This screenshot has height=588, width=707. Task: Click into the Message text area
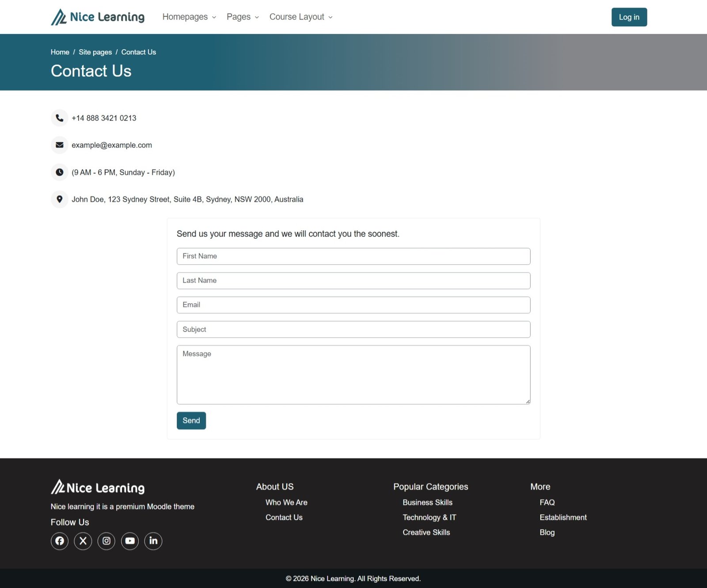click(353, 375)
